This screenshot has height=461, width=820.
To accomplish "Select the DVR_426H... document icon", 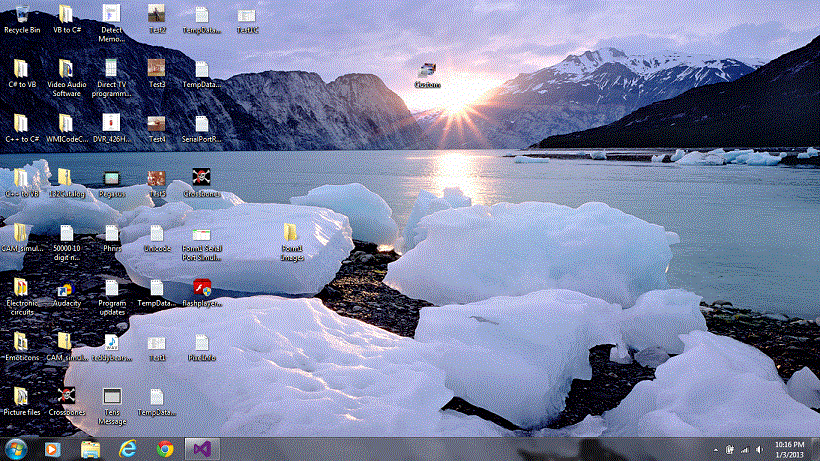I will 111,129.
